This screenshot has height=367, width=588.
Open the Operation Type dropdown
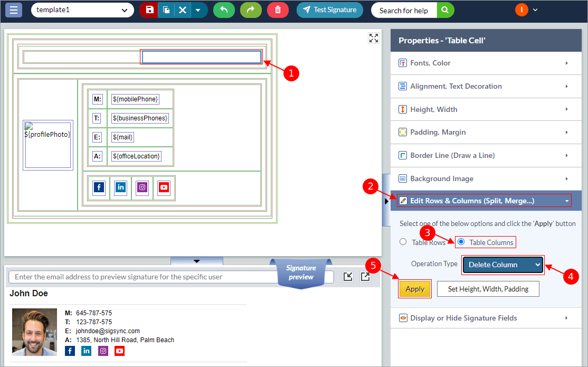pyautogui.click(x=502, y=265)
